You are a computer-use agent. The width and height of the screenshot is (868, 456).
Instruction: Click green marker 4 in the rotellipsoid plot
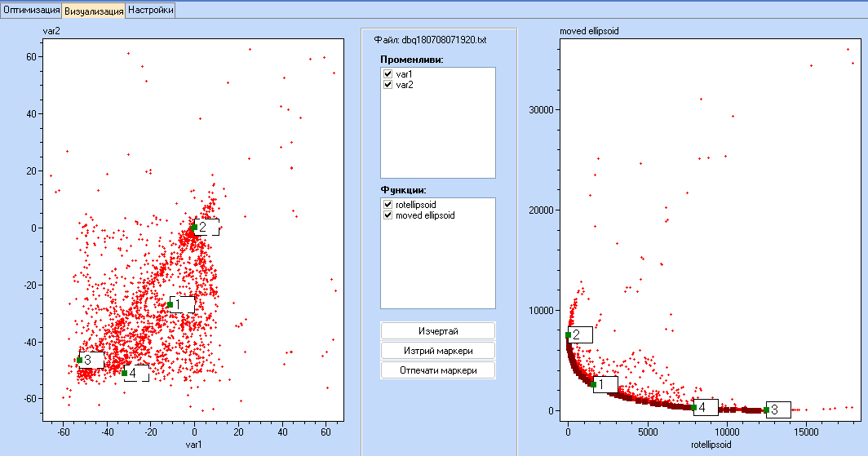[693, 407]
